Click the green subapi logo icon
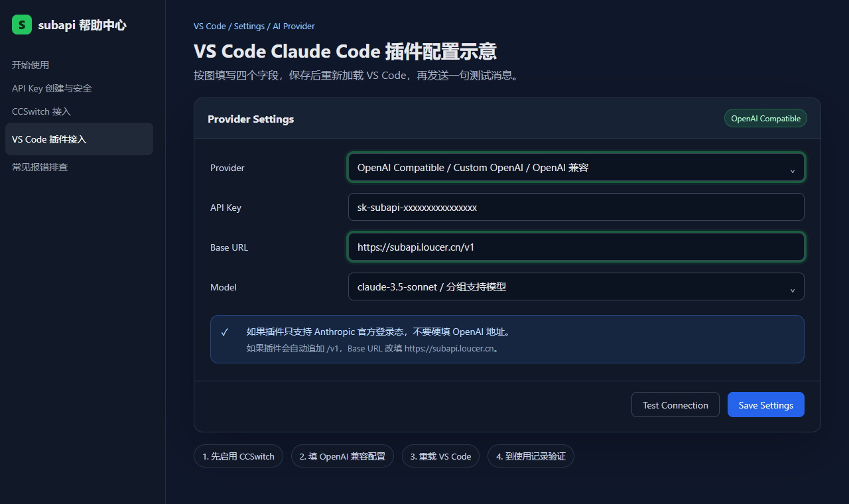 point(22,25)
